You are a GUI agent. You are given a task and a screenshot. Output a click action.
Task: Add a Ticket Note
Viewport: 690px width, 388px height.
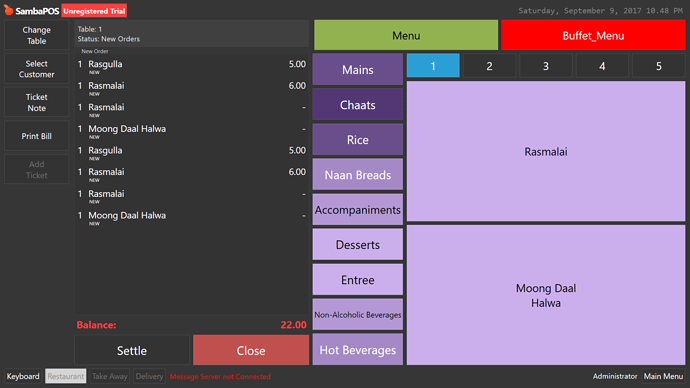(x=37, y=102)
